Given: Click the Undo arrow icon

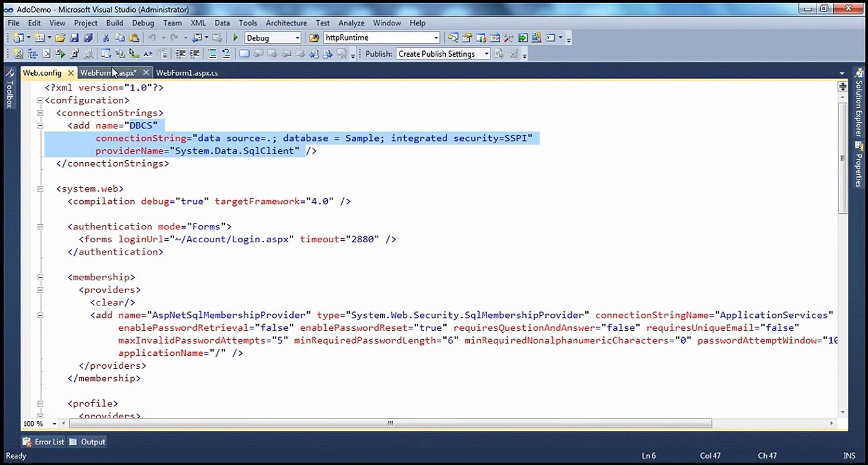Looking at the screenshot, I should 152,38.
